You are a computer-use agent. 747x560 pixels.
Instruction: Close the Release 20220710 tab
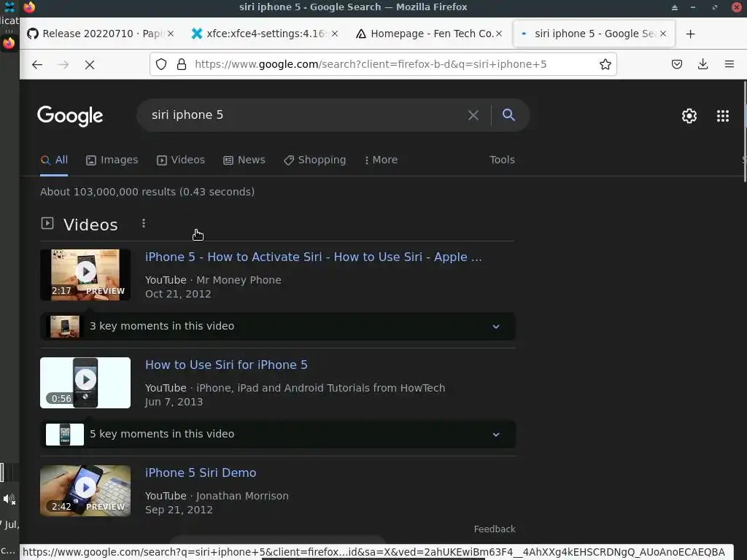[x=171, y=34]
